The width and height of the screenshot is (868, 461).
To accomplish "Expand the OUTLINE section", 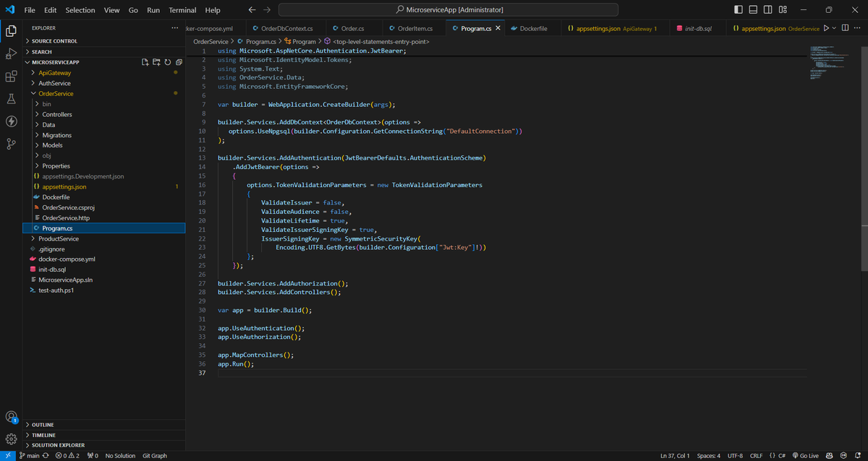I will [103, 425].
